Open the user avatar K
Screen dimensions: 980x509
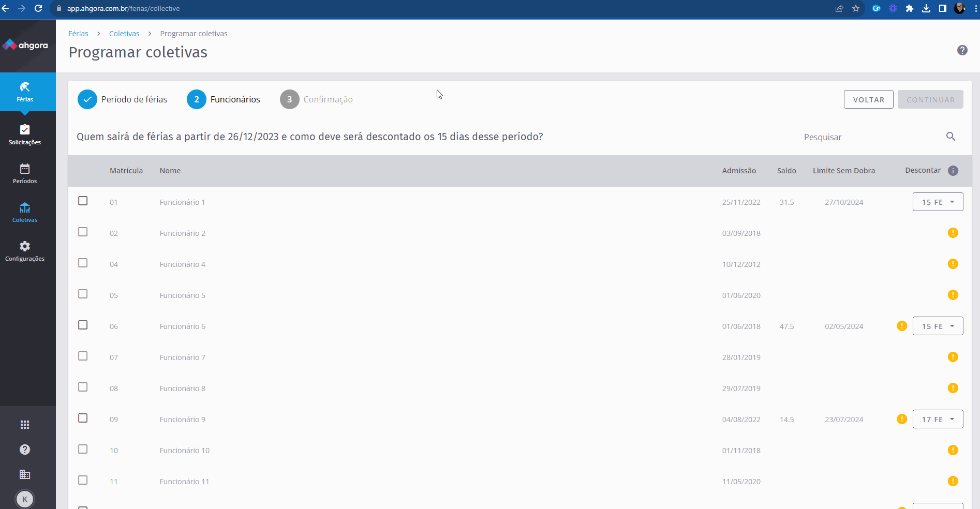[25, 499]
